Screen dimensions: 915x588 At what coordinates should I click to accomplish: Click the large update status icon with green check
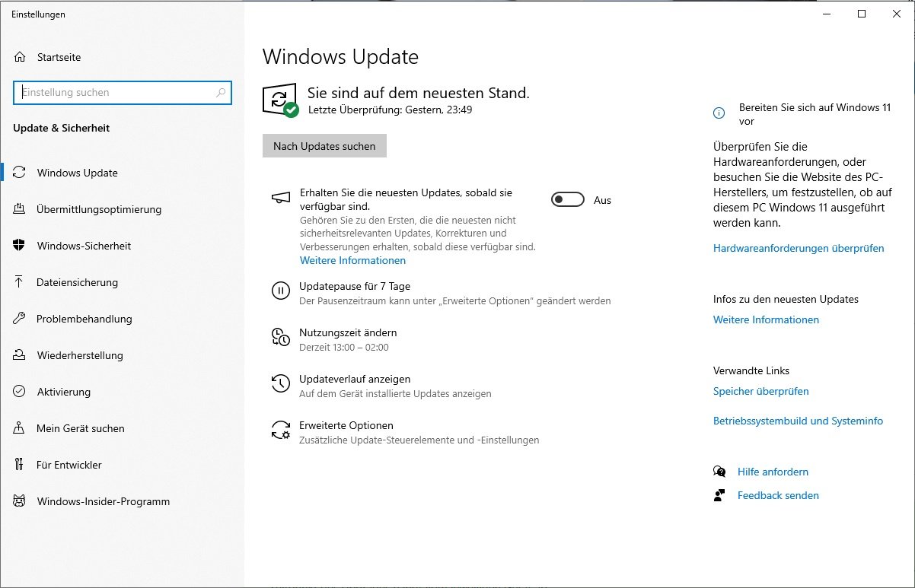281,100
